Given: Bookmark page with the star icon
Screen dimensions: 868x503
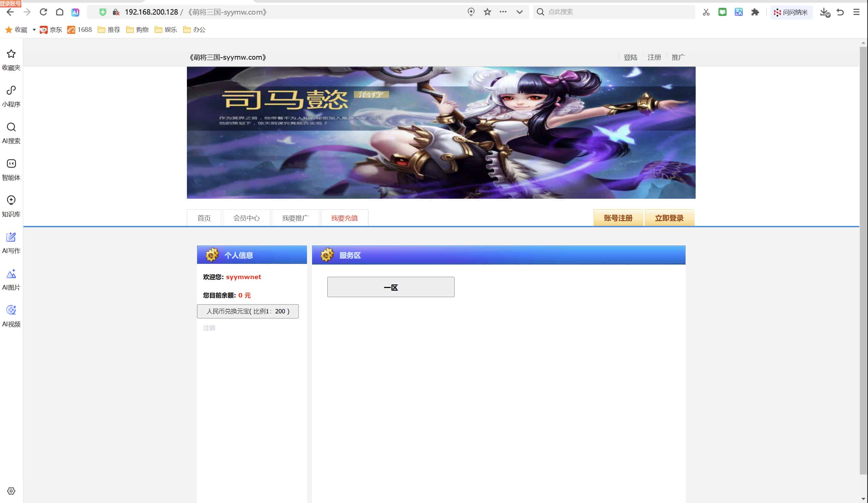Looking at the screenshot, I should tap(487, 12).
